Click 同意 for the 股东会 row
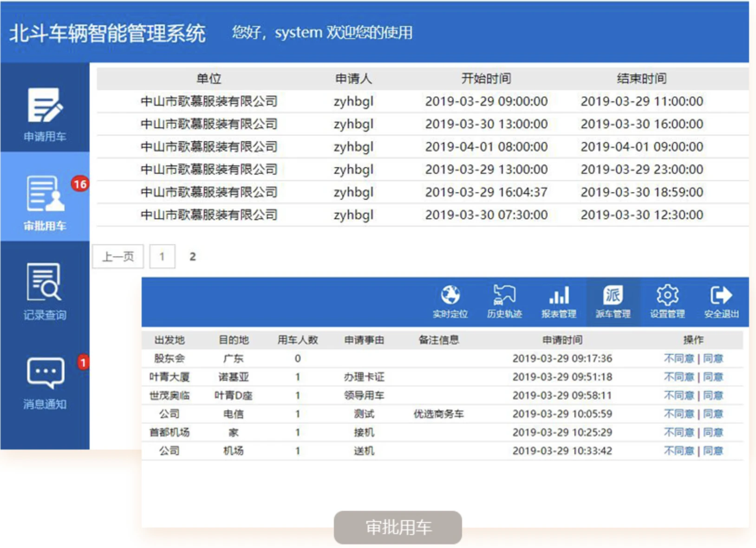The width and height of the screenshot is (756, 548). click(x=713, y=359)
